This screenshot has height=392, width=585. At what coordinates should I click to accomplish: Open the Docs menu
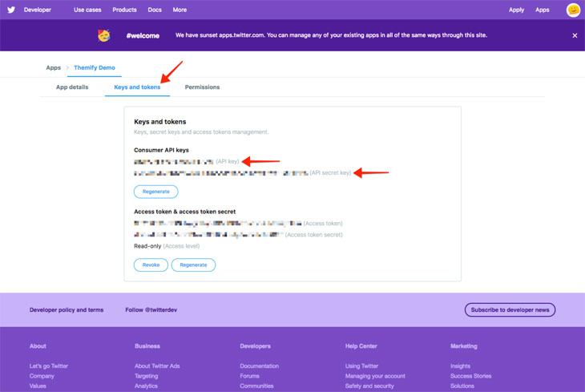155,10
